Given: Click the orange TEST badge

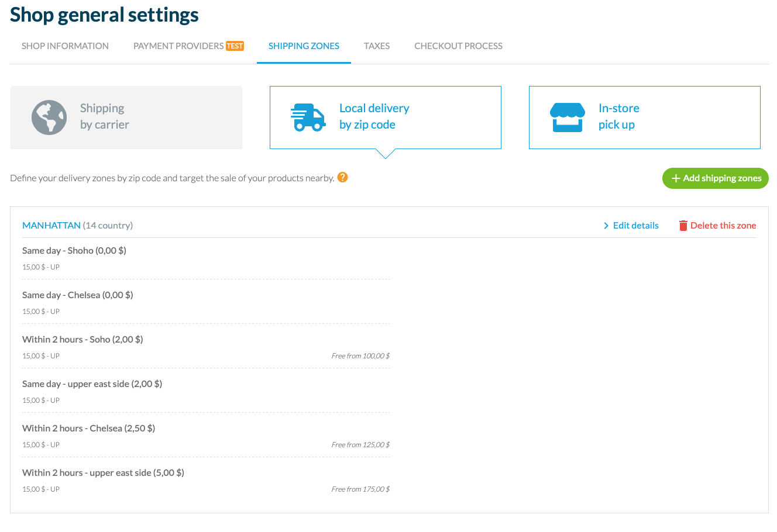Looking at the screenshot, I should tap(235, 46).
